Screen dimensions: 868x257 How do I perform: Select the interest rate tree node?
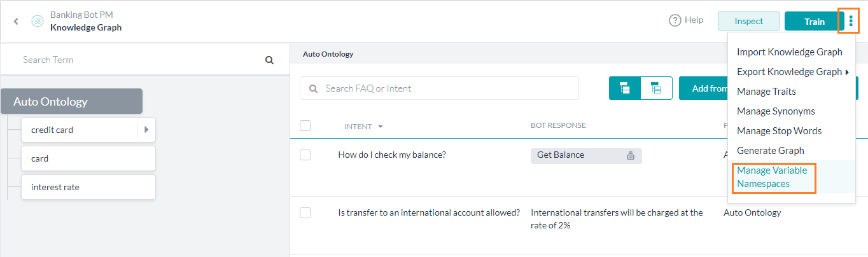click(88, 187)
